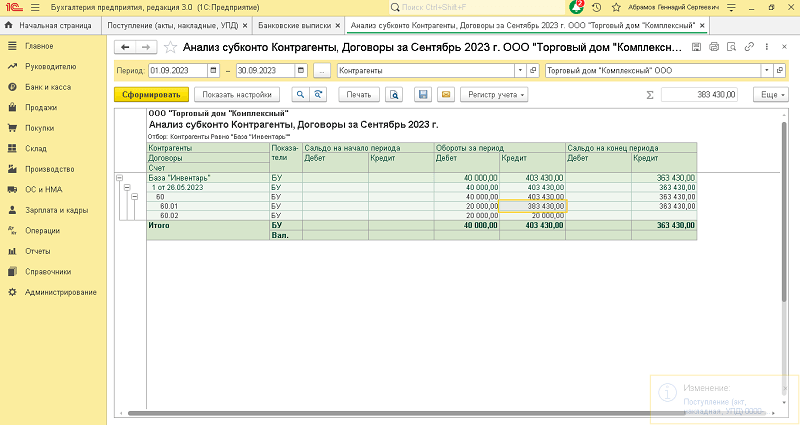Click the Find magnifier icon in report toolbar
Screen dimensions: 800x425
coord(299,93)
